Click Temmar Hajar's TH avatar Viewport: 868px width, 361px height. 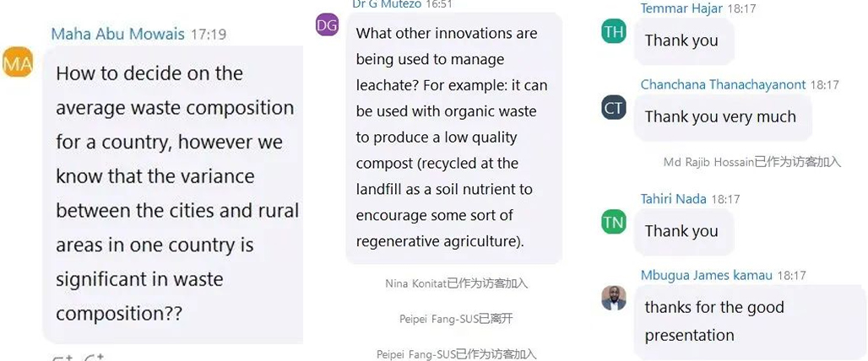[x=614, y=32]
